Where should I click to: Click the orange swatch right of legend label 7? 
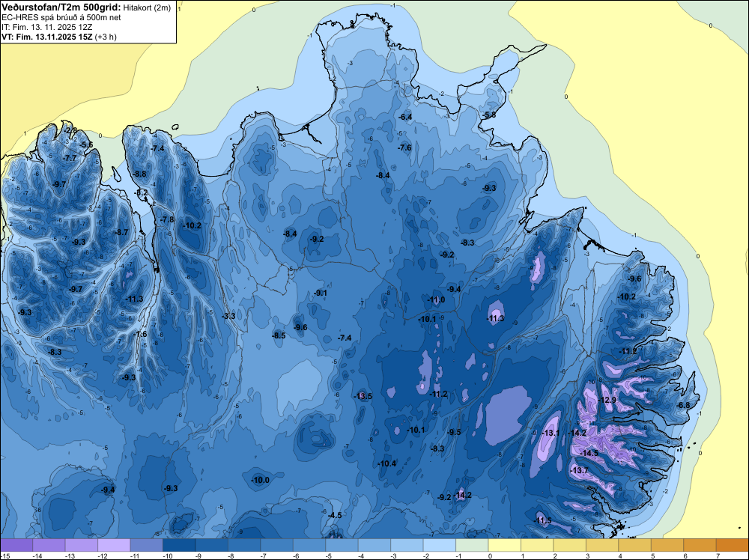pyautogui.click(x=733, y=545)
